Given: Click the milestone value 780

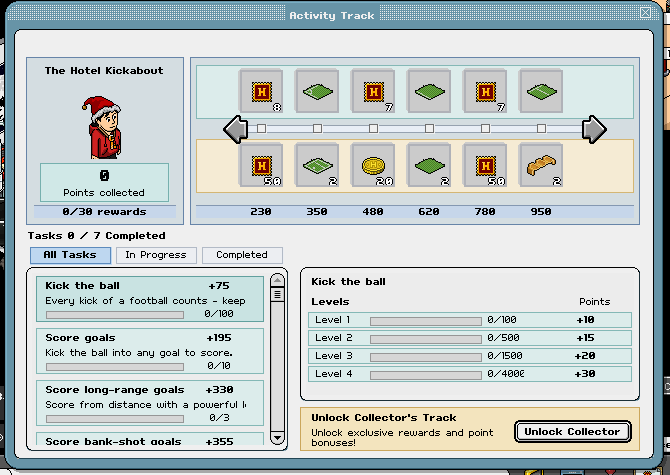Looking at the screenshot, I should [485, 211].
